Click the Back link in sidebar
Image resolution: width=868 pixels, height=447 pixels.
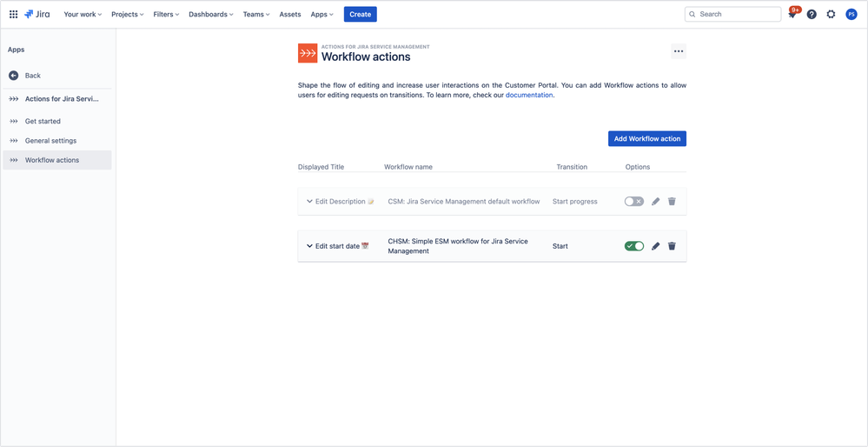(x=33, y=76)
